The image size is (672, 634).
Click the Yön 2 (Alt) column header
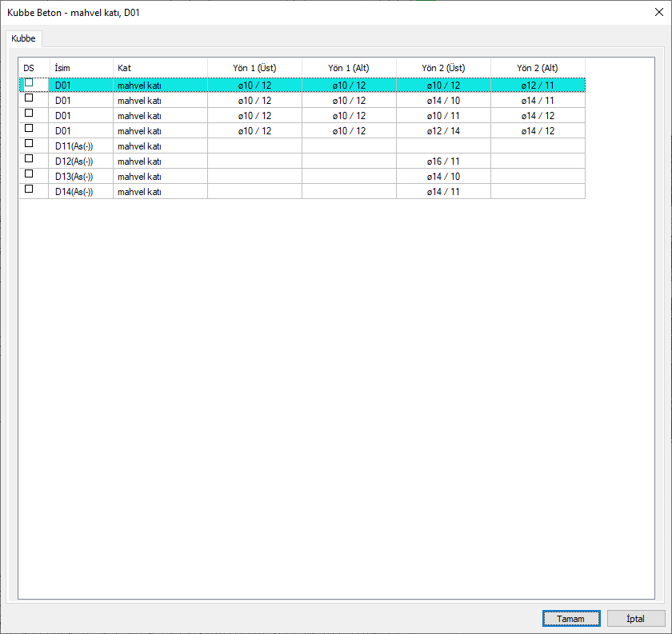(538, 68)
